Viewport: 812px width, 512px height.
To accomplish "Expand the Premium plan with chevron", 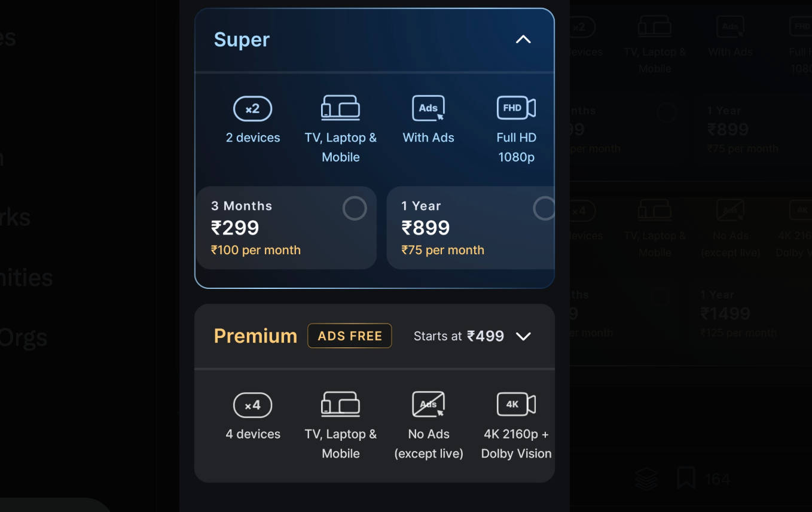I will click(523, 336).
